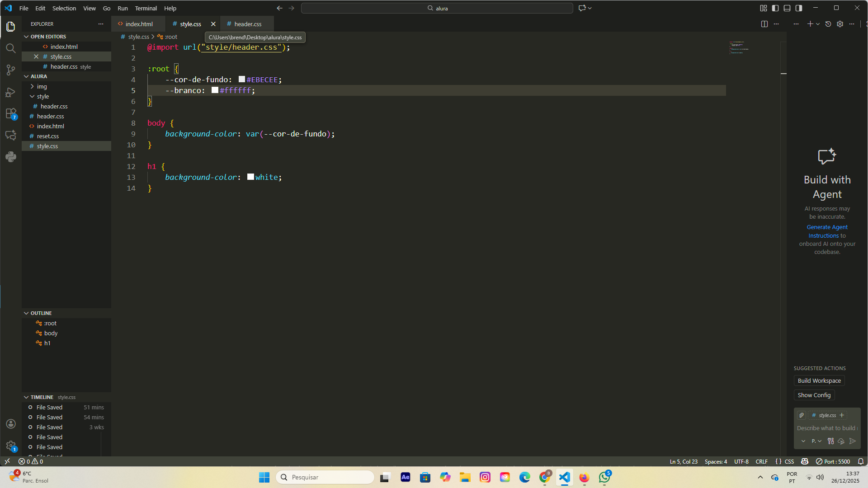
Task: Open the Terminal menu
Action: coord(146,8)
